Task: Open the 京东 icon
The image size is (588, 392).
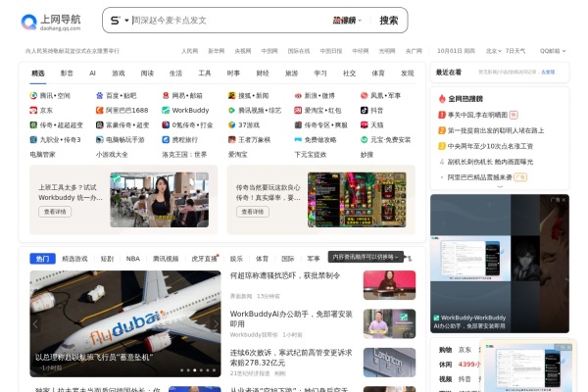Action: (x=33, y=111)
